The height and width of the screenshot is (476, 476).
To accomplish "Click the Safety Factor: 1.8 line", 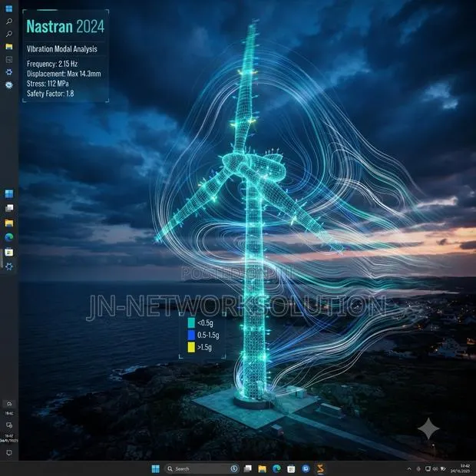I will point(51,94).
